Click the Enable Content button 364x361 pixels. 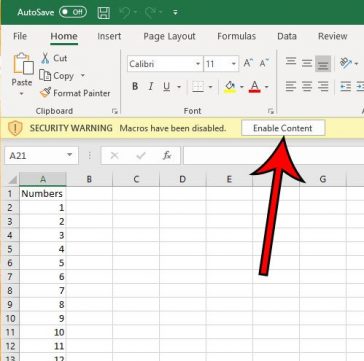(283, 128)
